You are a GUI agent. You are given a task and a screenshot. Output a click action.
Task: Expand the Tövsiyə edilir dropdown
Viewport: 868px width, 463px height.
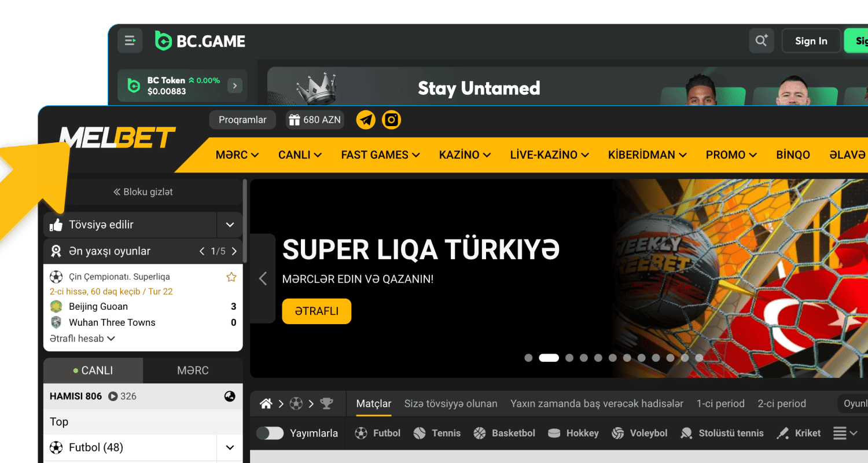coord(230,225)
